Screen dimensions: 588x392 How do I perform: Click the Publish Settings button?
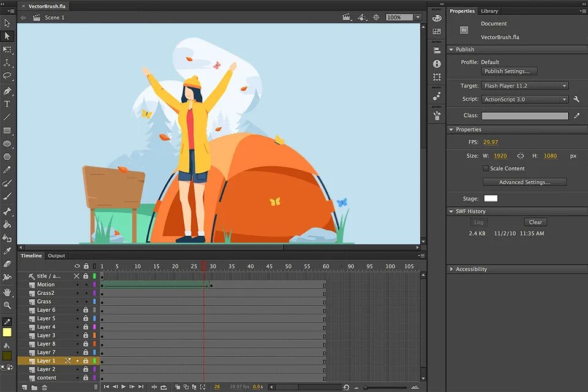509,71
